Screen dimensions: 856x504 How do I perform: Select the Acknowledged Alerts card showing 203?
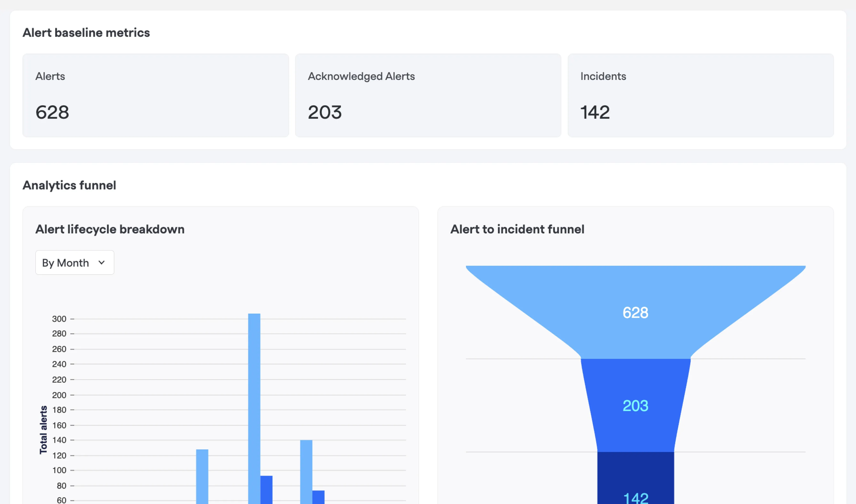(x=428, y=96)
